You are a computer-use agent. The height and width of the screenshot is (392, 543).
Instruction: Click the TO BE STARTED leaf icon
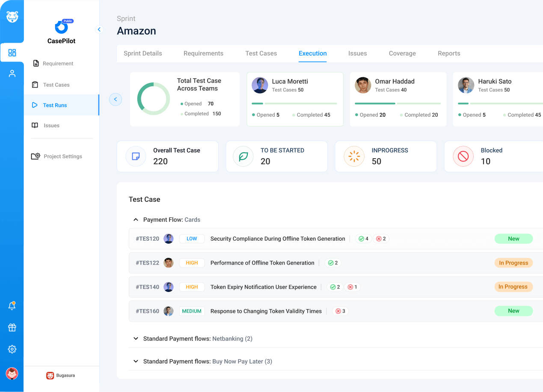pyautogui.click(x=243, y=156)
